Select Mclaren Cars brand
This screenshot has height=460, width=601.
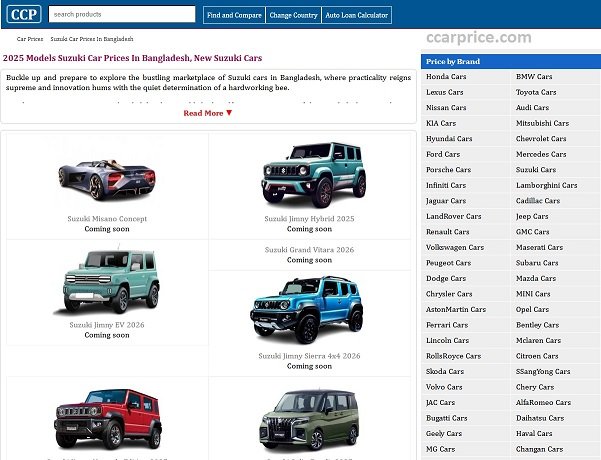pos(538,340)
